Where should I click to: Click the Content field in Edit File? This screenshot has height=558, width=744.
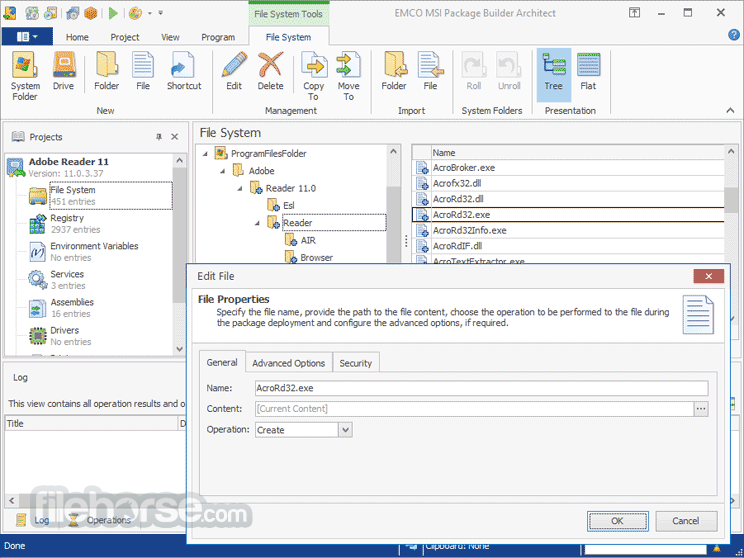(474, 409)
